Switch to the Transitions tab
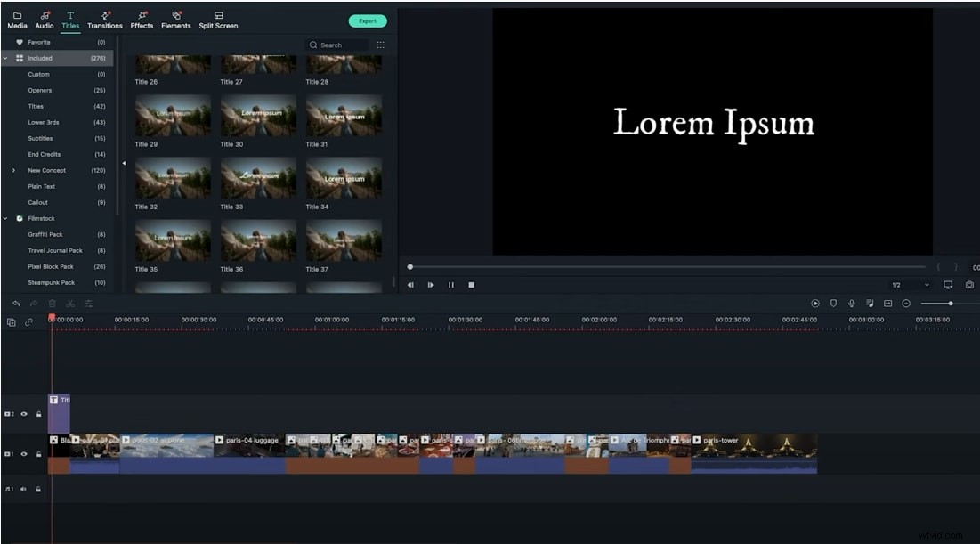The width and height of the screenshot is (980, 544). click(x=104, y=19)
